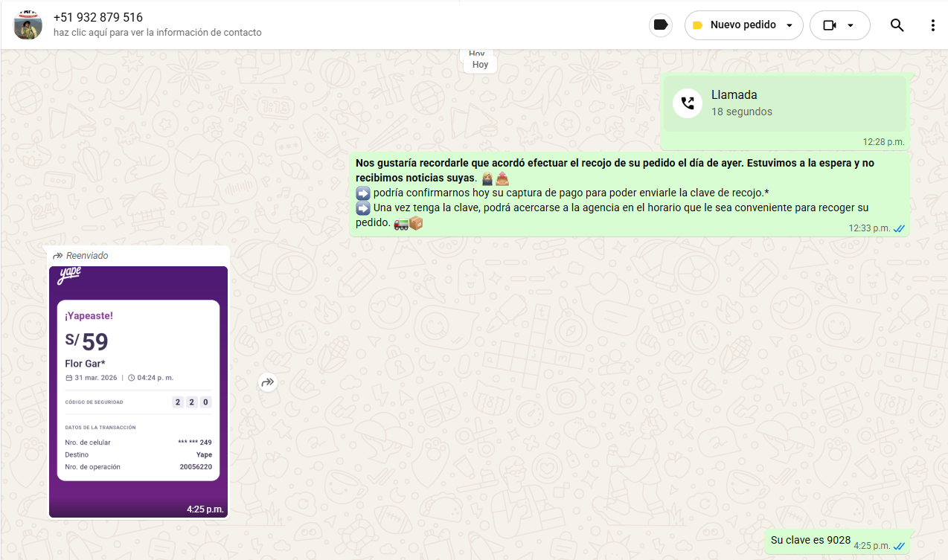The width and height of the screenshot is (948, 560).
Task: Open the three-dot more options menu
Action: (932, 25)
